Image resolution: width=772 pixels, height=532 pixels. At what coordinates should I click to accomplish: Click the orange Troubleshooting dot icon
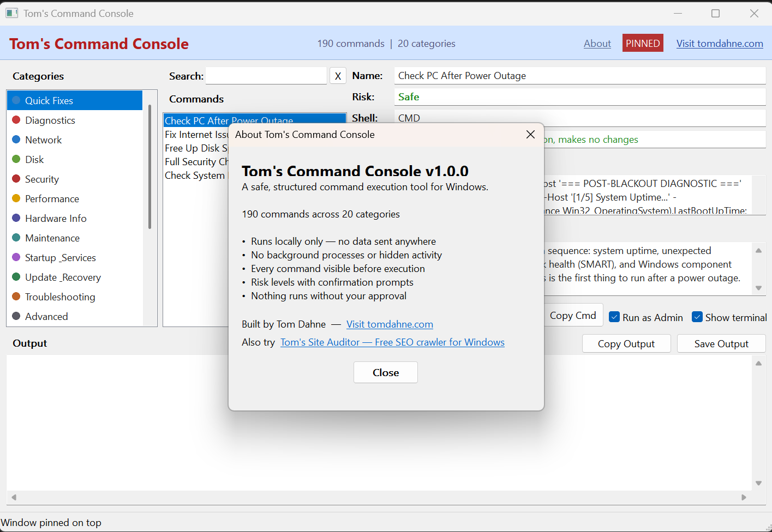(x=17, y=297)
